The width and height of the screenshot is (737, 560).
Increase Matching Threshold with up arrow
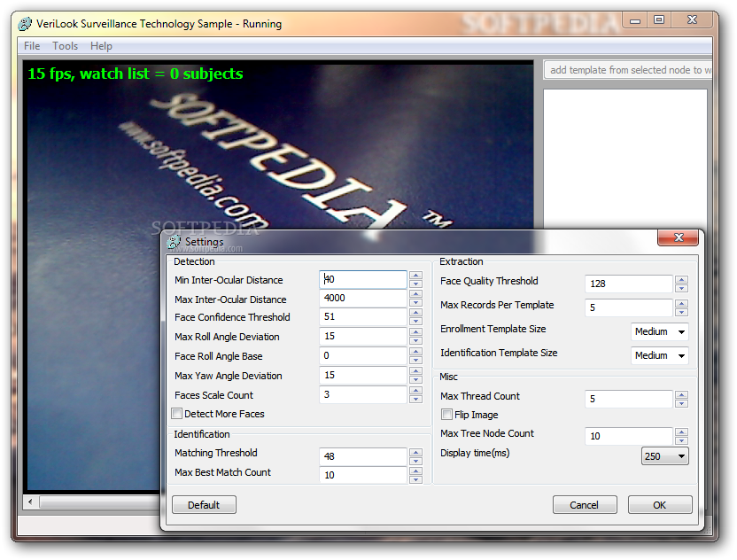[x=415, y=452]
